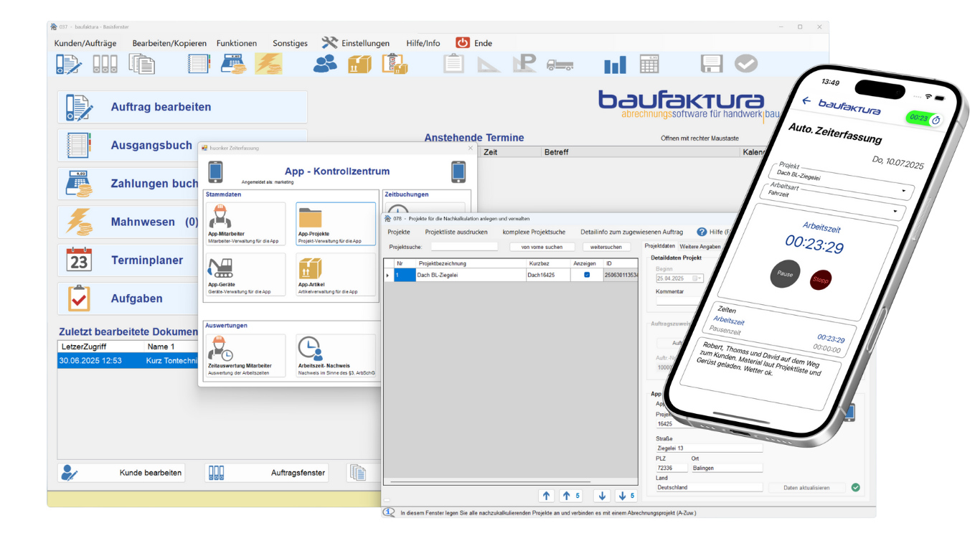Switch to Weitere Angaben tab
This screenshot has width=980, height=551.
[699, 246]
